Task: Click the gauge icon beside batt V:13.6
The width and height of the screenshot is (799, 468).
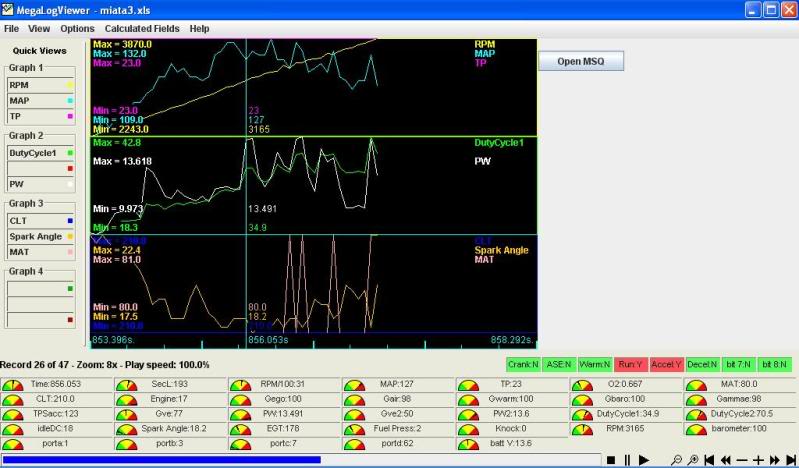Action: 468,445
